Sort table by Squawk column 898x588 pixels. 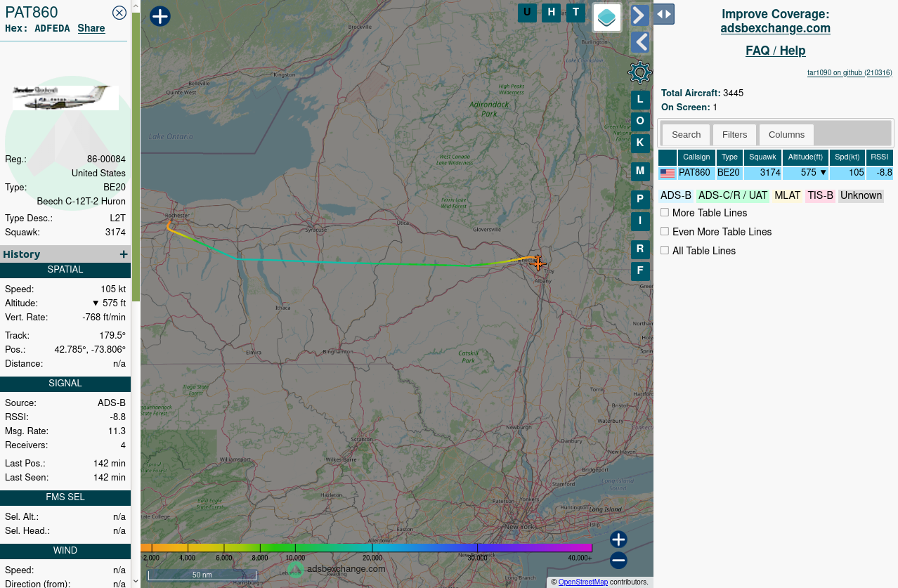pos(762,157)
